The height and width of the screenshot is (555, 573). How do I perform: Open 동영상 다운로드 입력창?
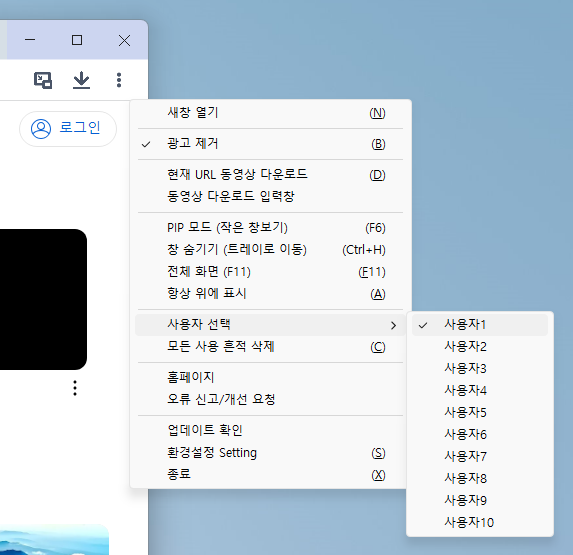pos(270,197)
